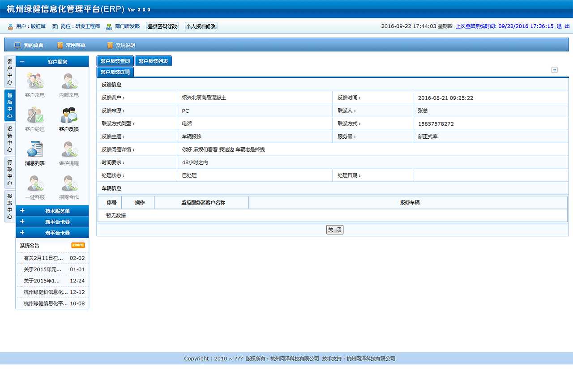Open 常用菜单 menu item

(76, 45)
